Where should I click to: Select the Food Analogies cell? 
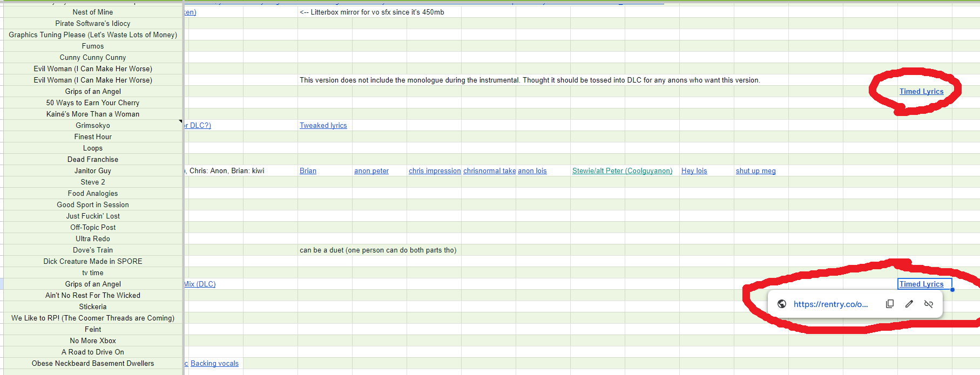pyautogui.click(x=93, y=193)
